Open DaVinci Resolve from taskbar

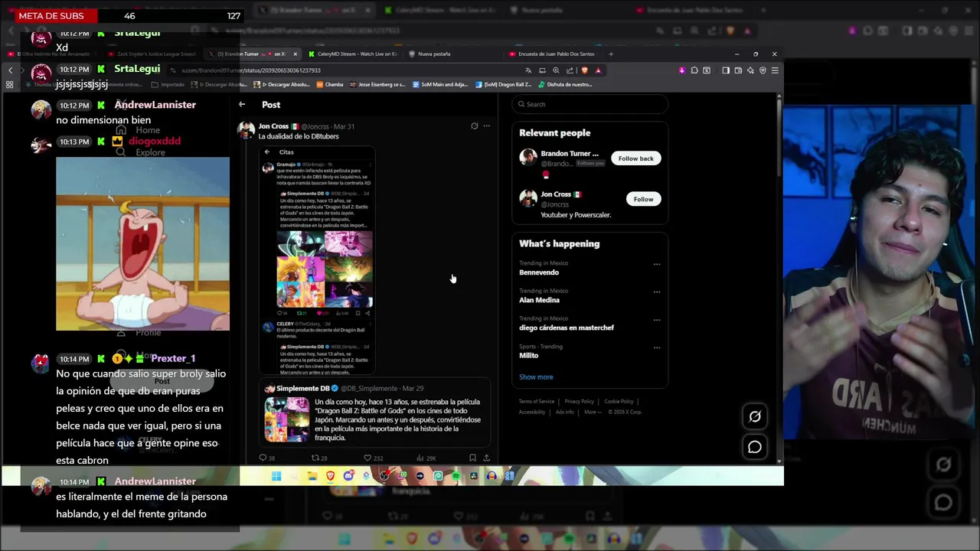coord(474,476)
